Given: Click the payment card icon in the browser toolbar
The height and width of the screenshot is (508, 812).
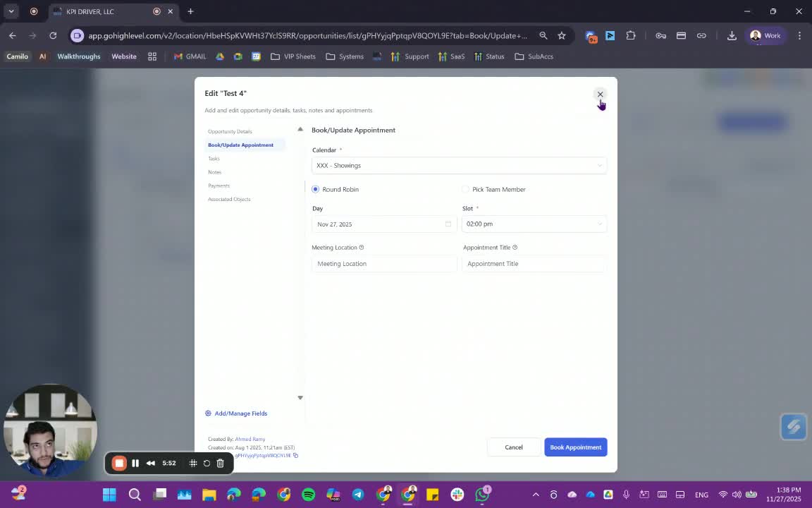Looking at the screenshot, I should 681,35.
